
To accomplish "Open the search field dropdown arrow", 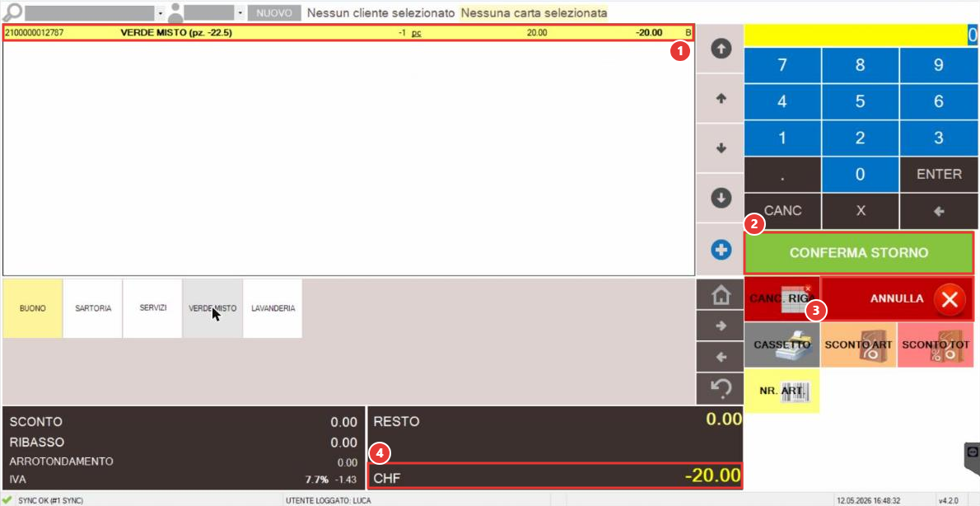I will click(x=160, y=12).
